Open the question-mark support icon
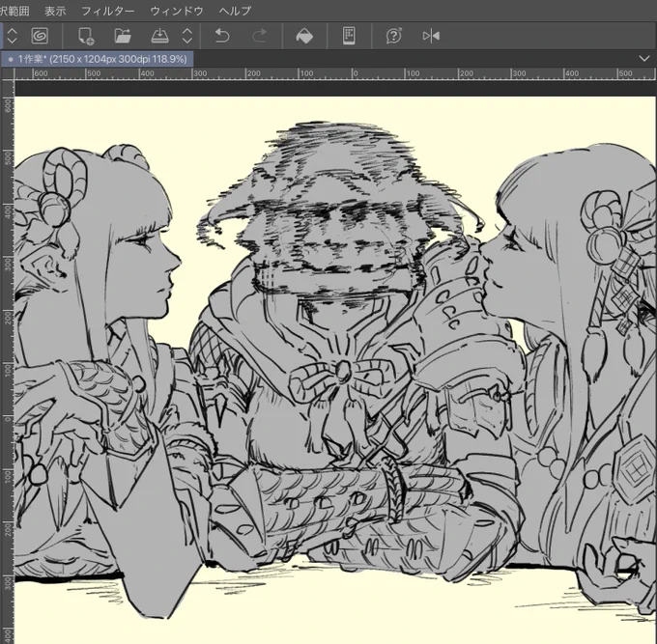Screen dimensions: 657x644 394,36
